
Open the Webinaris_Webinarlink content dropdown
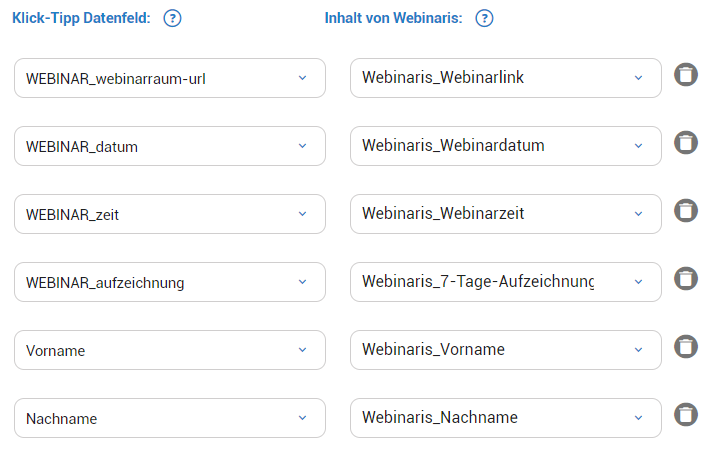click(506, 78)
